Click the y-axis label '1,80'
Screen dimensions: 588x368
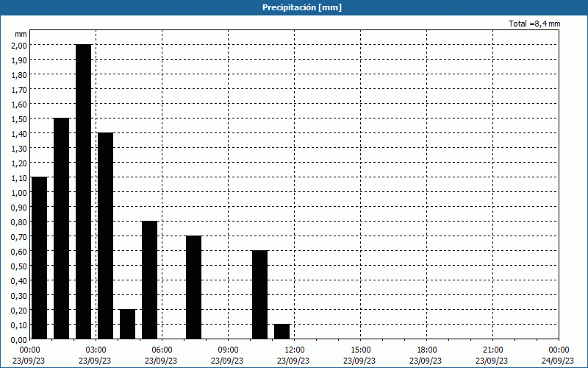pyautogui.click(x=21, y=75)
